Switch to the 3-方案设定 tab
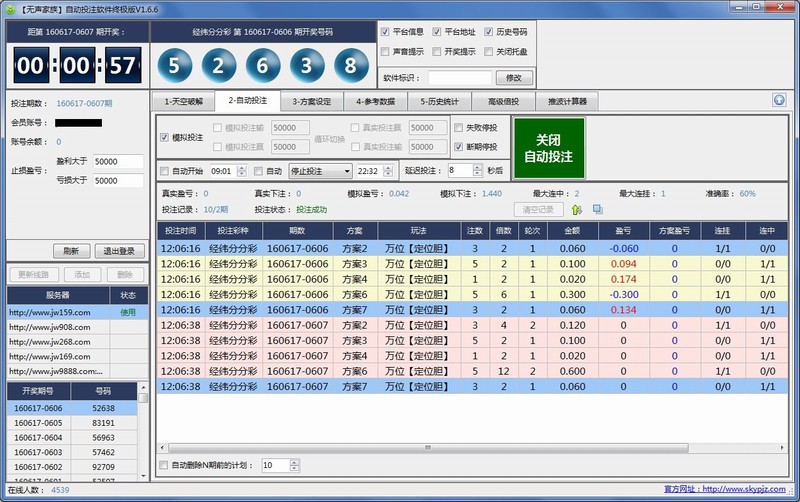The image size is (800, 502). coord(312,101)
